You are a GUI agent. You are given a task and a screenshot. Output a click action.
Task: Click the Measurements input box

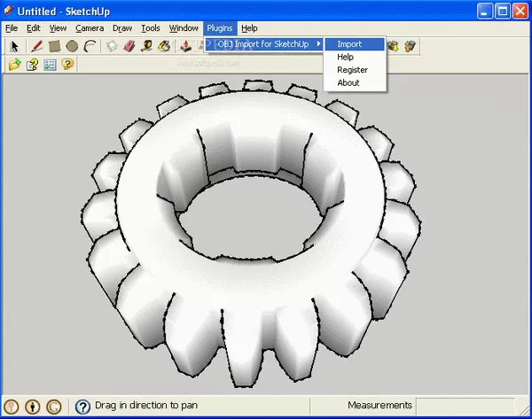point(465,406)
